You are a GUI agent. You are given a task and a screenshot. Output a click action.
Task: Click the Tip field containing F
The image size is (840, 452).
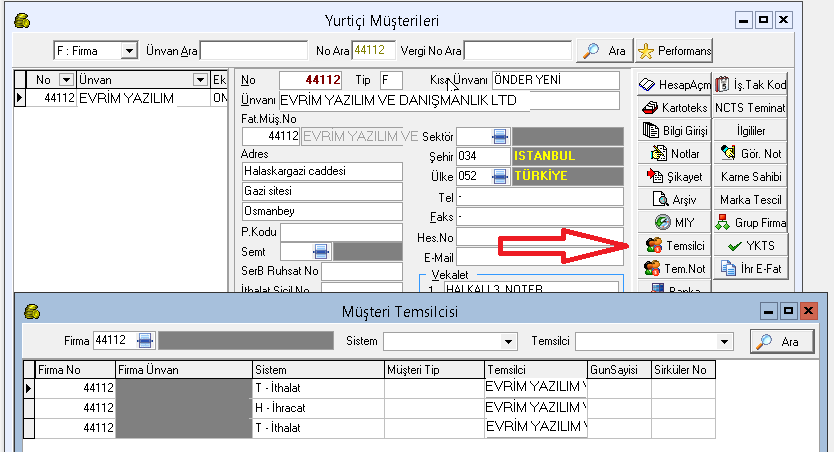point(391,80)
